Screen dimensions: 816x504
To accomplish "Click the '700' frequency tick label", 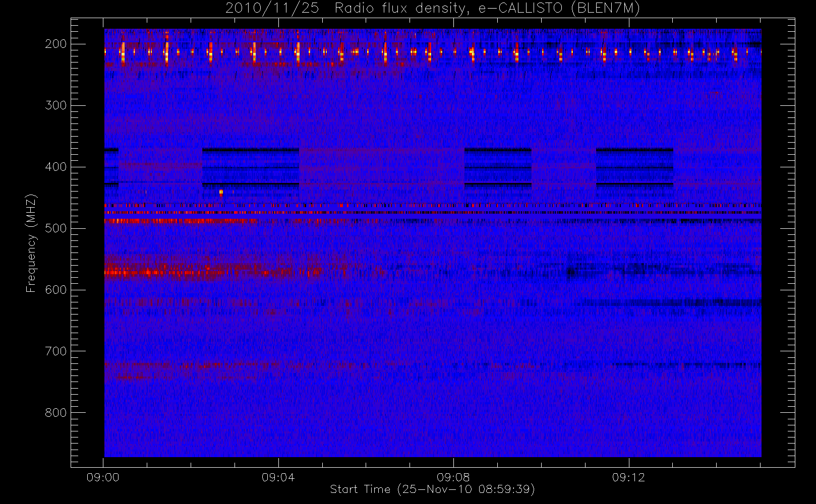I will point(56,351).
